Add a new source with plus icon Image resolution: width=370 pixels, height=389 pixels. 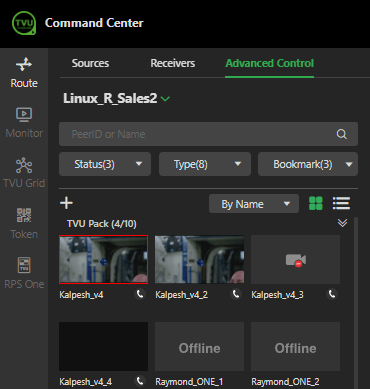coord(66,203)
